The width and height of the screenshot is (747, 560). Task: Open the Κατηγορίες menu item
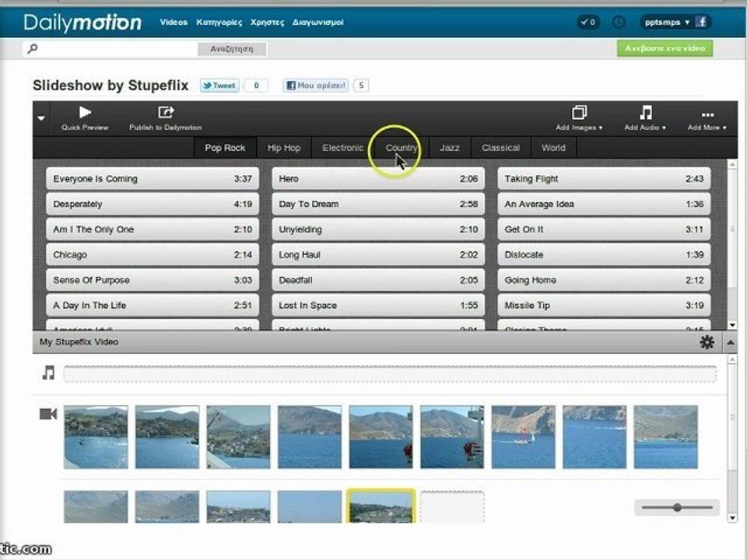(x=219, y=23)
